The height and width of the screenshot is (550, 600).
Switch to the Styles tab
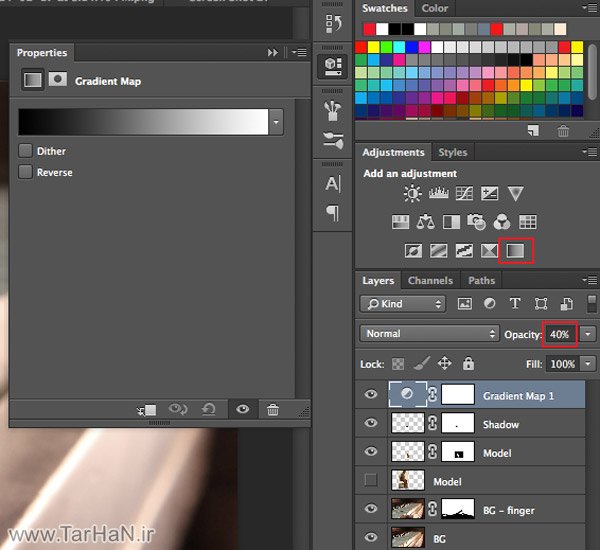pyautogui.click(x=453, y=152)
